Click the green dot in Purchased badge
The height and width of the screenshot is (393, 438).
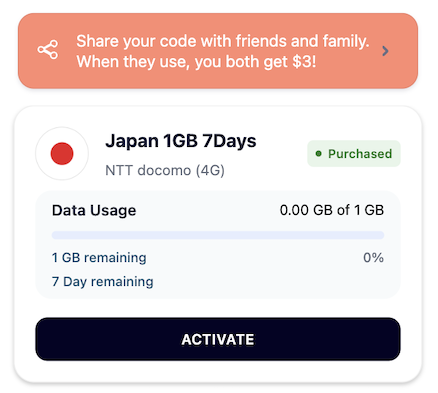coord(318,154)
